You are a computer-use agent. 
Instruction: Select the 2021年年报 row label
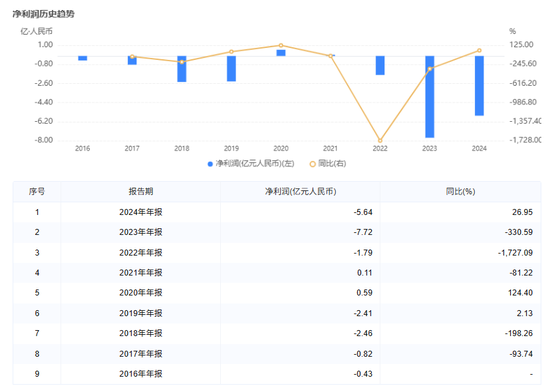pyautogui.click(x=141, y=273)
